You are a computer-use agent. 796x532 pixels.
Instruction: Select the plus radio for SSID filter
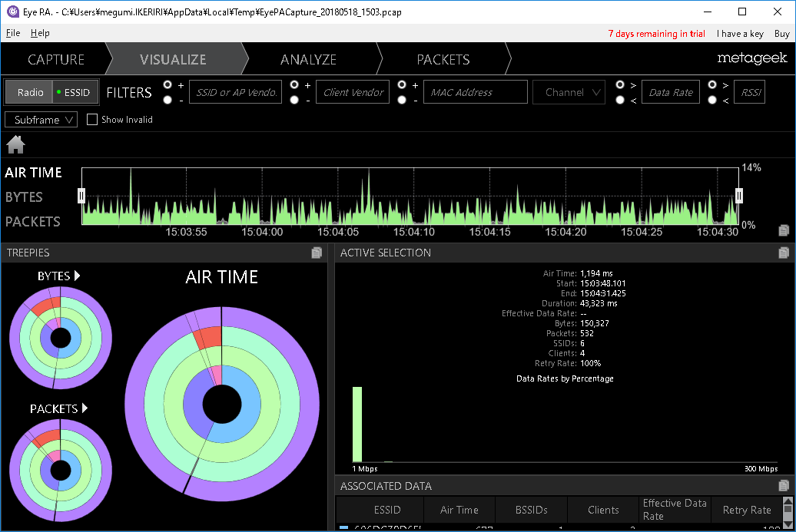tap(167, 84)
